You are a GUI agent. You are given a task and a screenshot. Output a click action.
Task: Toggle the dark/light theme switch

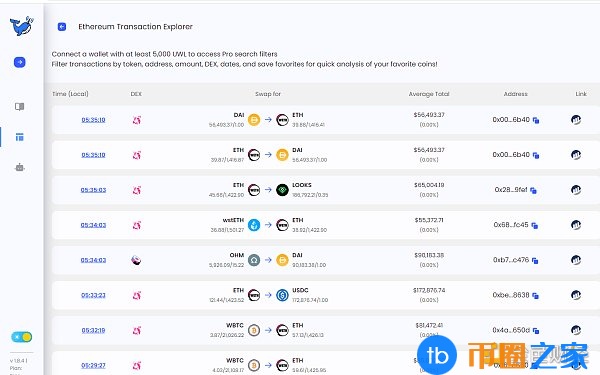[x=21, y=337]
